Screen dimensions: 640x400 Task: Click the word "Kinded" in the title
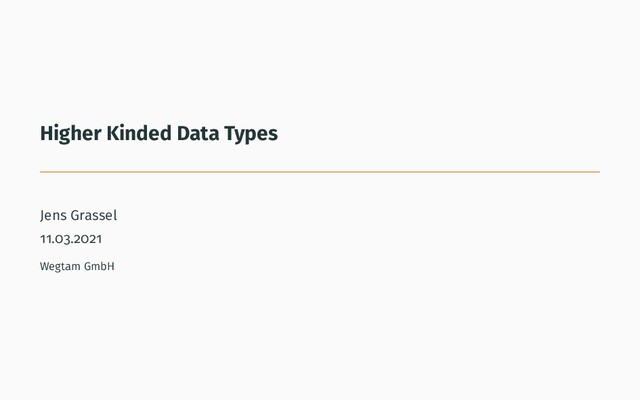pyautogui.click(x=138, y=133)
